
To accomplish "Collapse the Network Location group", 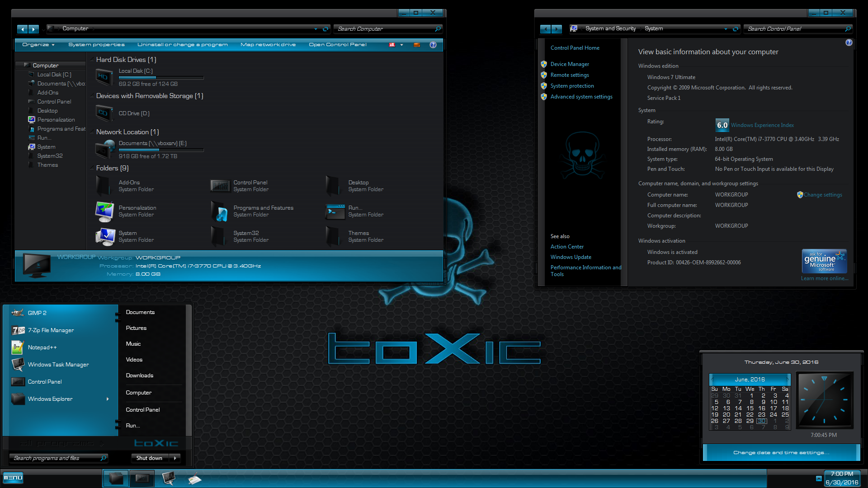I will coord(92,132).
